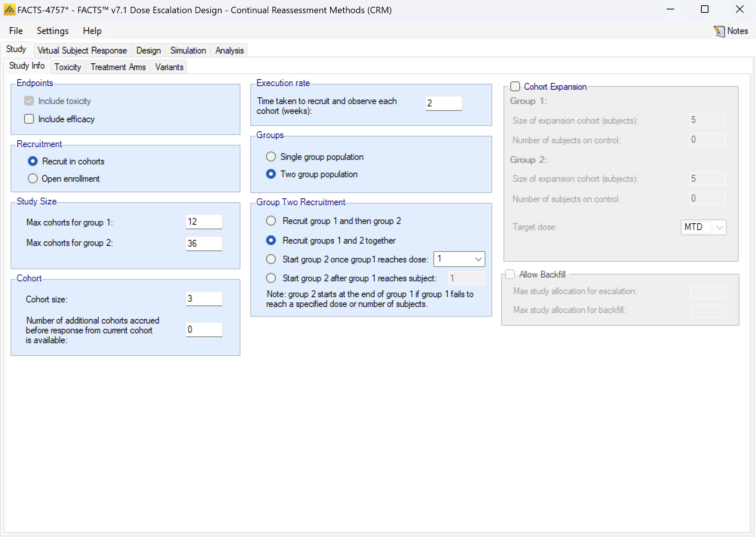This screenshot has width=756, height=537.
Task: Select Recruit group 1 and then group 2
Action: (271, 221)
